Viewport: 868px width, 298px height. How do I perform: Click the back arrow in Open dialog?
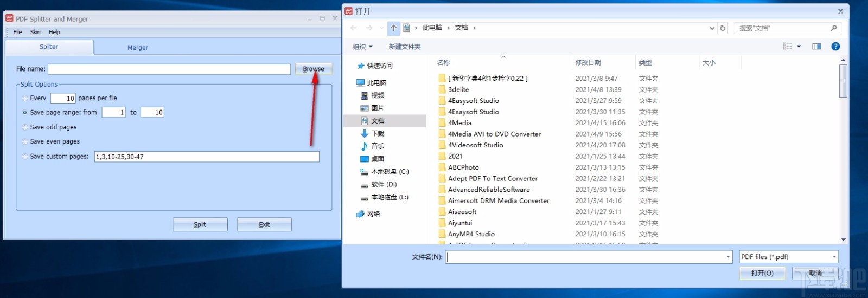click(354, 28)
